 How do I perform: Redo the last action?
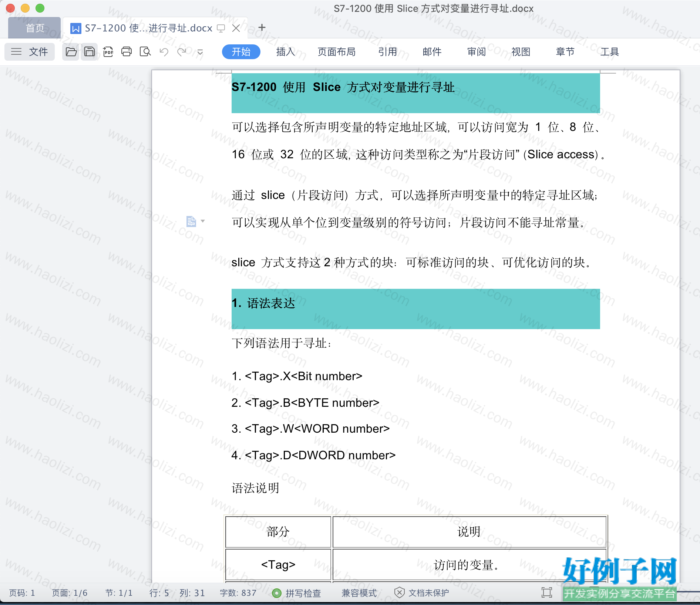coord(182,52)
